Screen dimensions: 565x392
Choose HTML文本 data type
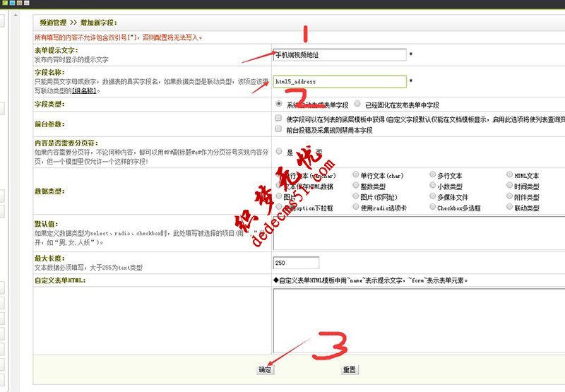pyautogui.click(x=509, y=174)
